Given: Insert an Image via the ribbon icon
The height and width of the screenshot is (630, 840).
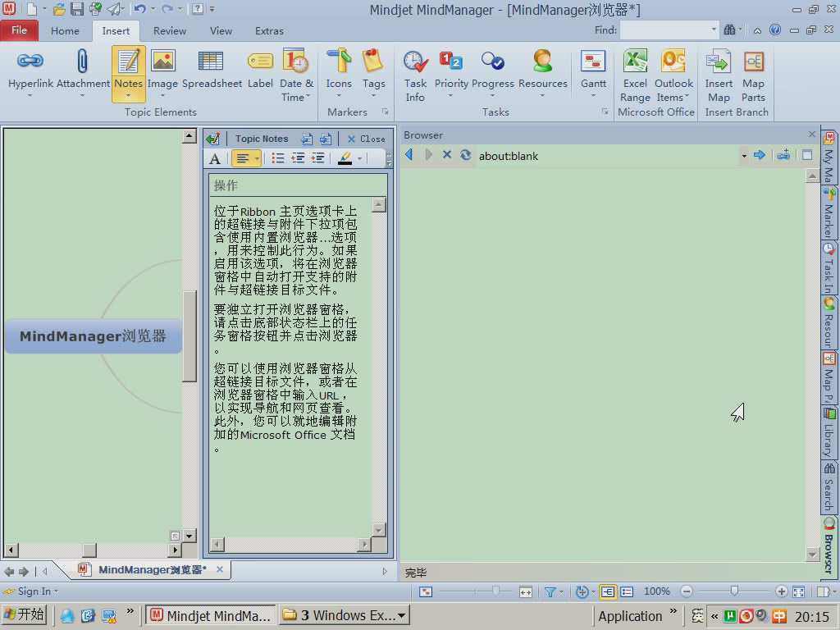Looking at the screenshot, I should tap(163, 61).
